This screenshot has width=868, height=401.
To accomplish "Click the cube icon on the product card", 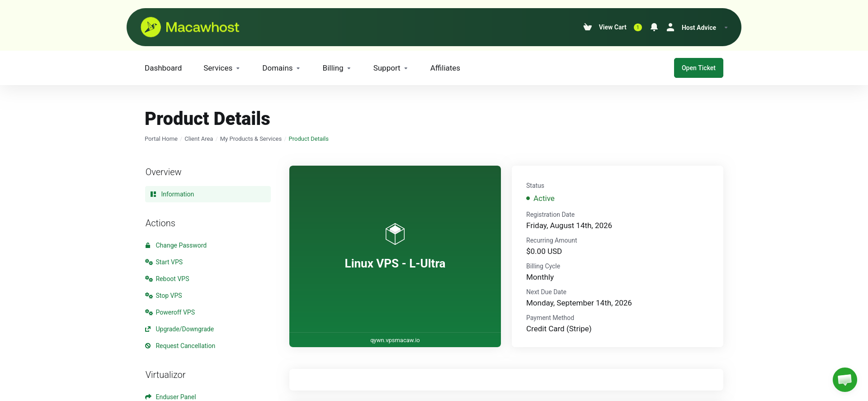I will coord(395,234).
